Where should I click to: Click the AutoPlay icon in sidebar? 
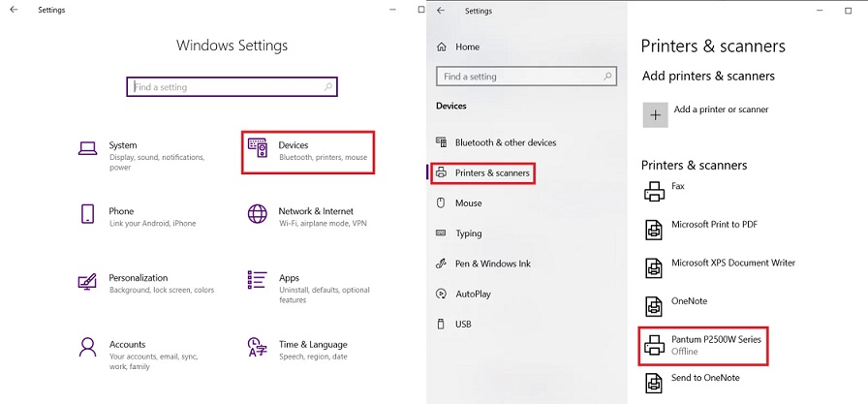point(441,294)
